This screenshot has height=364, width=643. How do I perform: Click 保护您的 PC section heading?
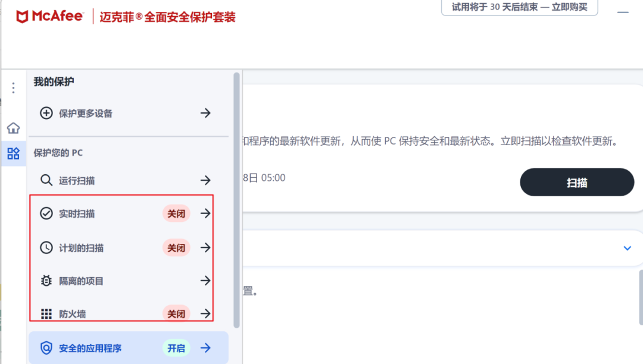click(x=58, y=153)
